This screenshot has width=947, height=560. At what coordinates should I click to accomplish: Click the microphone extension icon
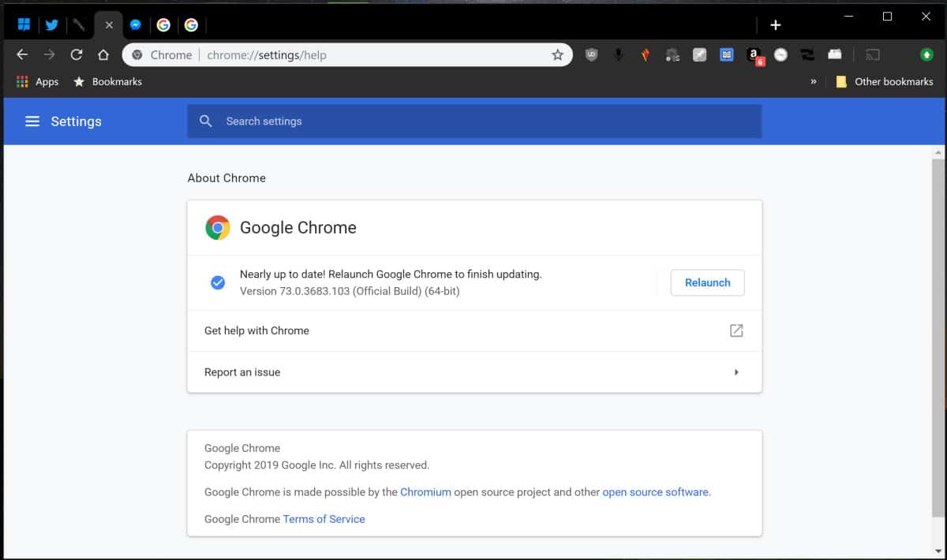[618, 54]
